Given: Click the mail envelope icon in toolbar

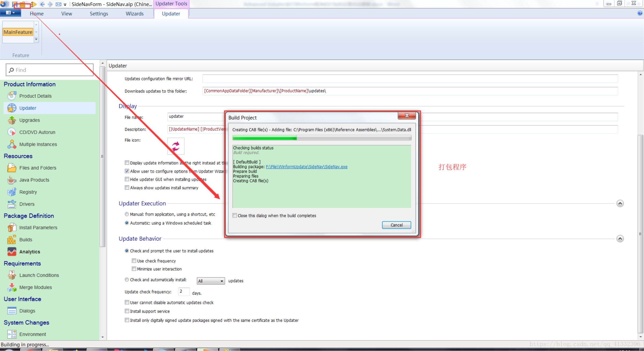Looking at the screenshot, I should (58, 4).
